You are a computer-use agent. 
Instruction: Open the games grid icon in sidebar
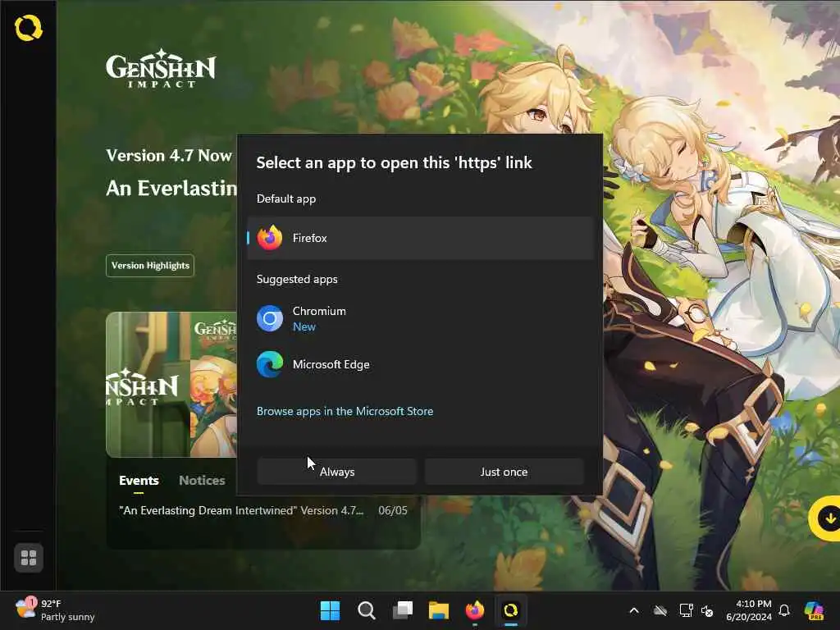tap(29, 558)
